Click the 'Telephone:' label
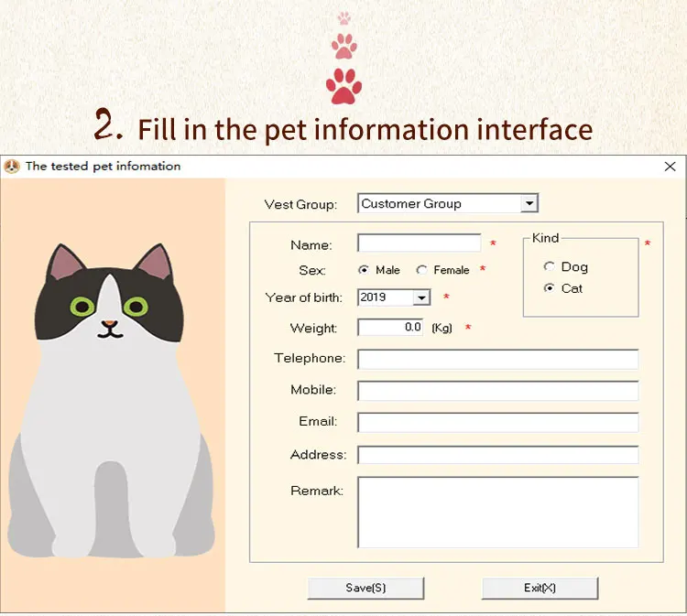Image resolution: width=687 pixels, height=616 pixels. point(310,358)
